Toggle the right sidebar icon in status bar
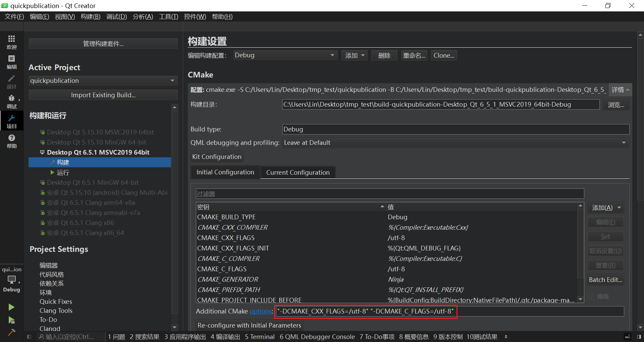The image size is (644, 342). coord(639,337)
